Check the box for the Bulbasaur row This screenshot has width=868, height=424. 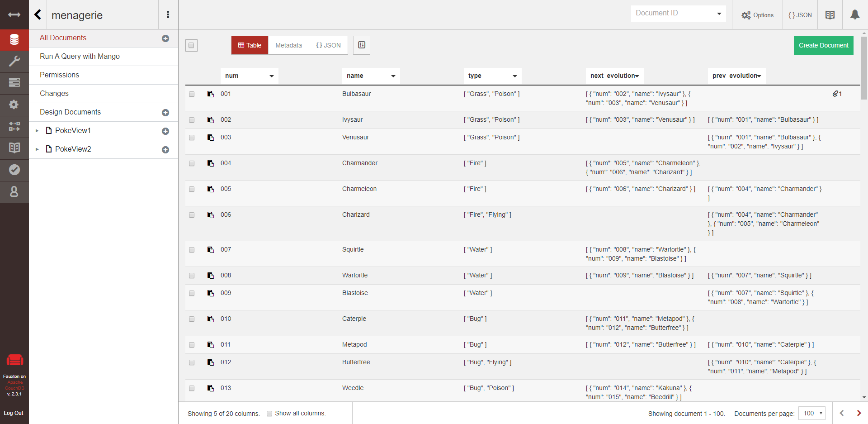coord(192,94)
